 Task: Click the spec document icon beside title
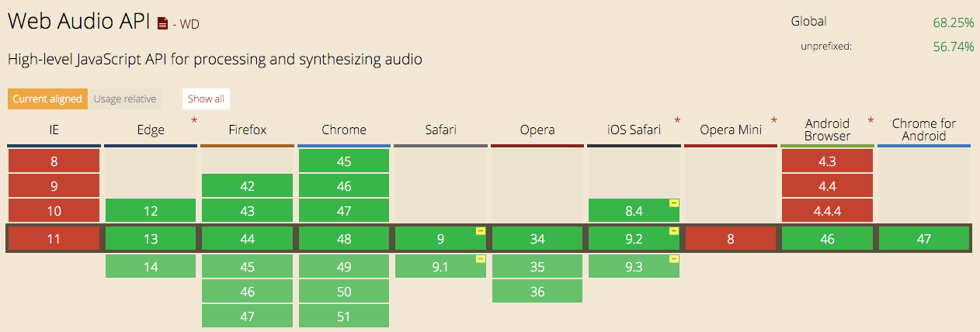pyautogui.click(x=162, y=24)
